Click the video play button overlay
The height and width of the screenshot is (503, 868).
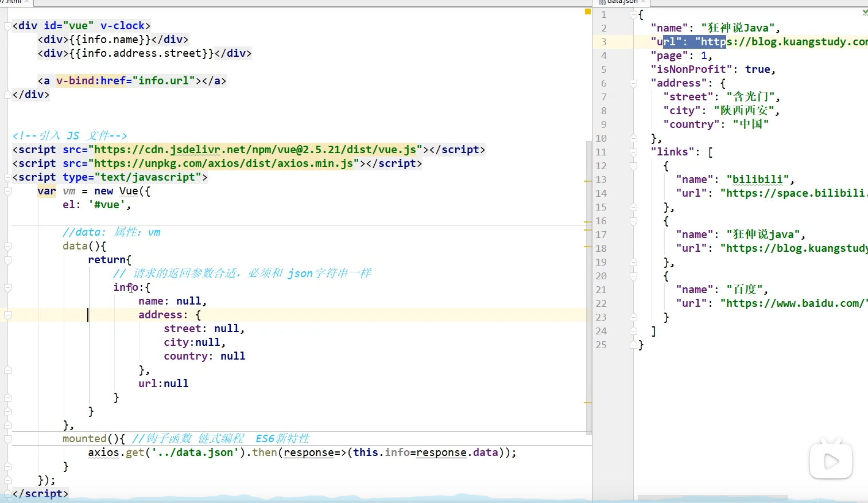pos(831,460)
